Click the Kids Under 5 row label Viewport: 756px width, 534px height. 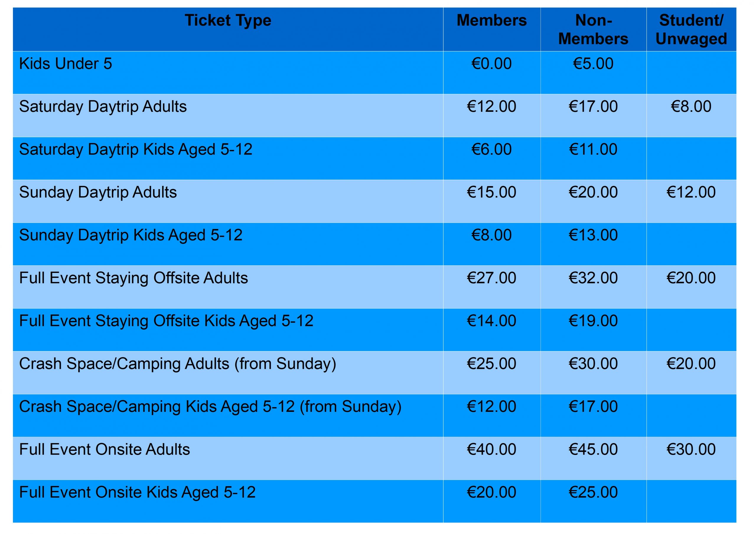(66, 63)
